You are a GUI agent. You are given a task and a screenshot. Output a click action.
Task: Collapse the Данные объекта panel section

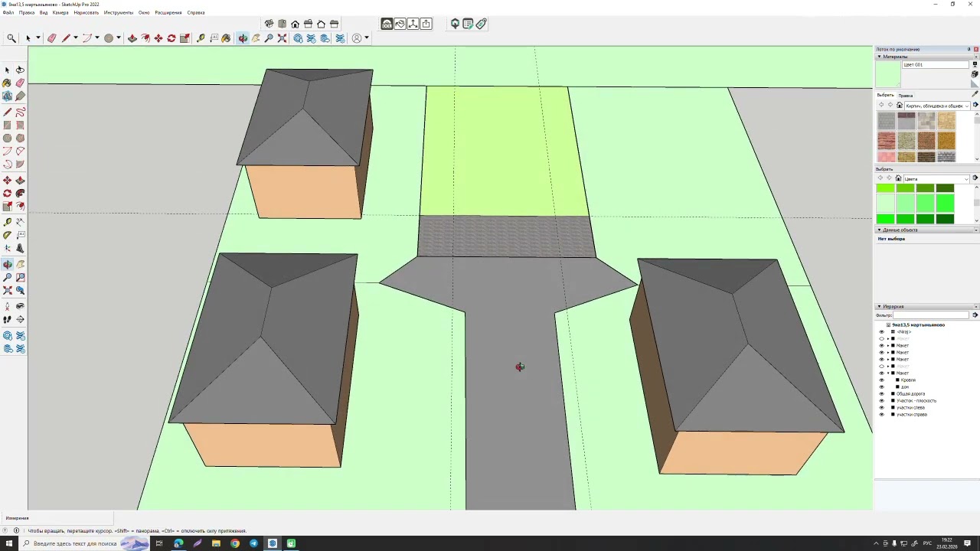pos(879,230)
